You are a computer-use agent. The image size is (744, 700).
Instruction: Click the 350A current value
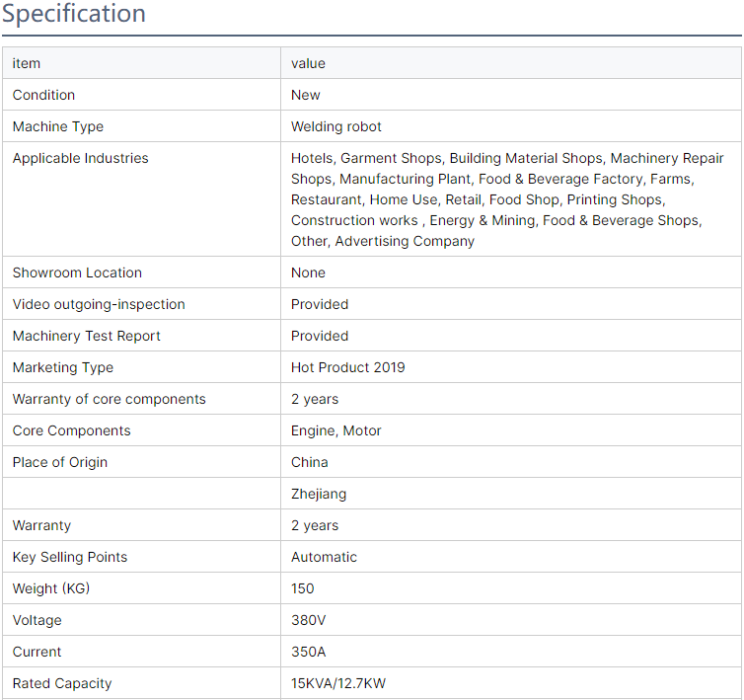pyautogui.click(x=308, y=652)
